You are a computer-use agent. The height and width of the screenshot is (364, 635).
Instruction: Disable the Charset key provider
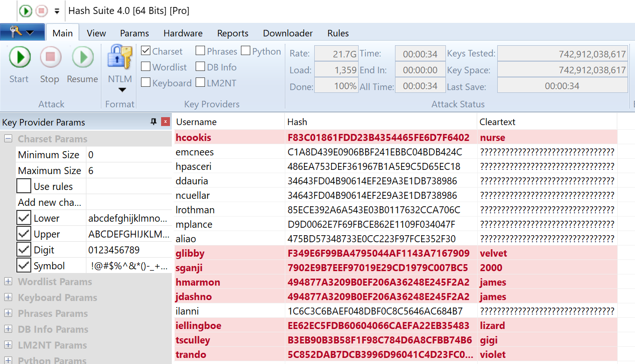(146, 51)
